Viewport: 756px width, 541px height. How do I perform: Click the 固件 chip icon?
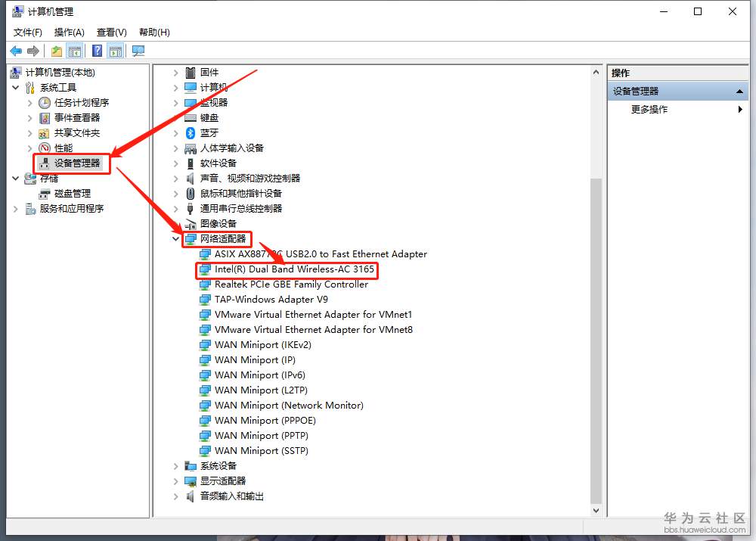click(x=191, y=73)
